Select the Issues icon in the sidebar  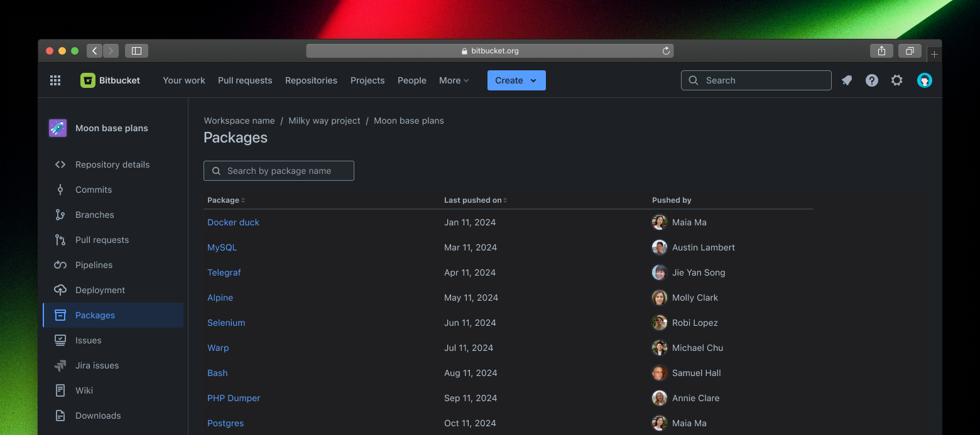[x=60, y=340]
